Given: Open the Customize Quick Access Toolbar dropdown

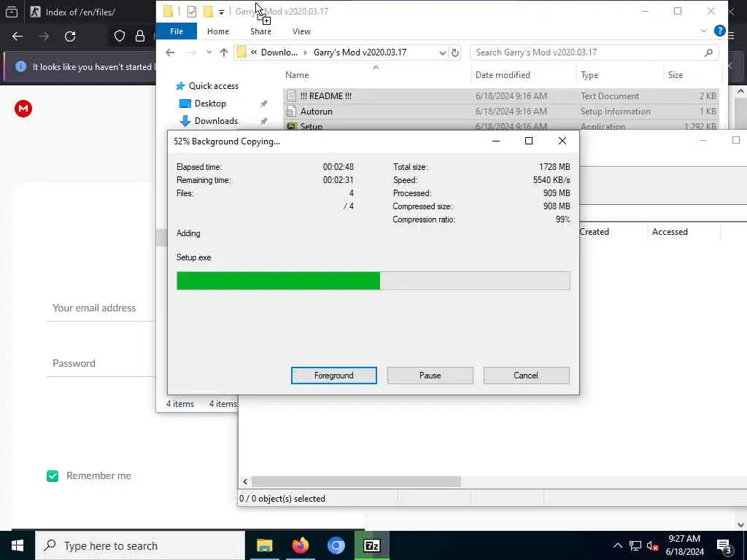Looking at the screenshot, I should [221, 12].
